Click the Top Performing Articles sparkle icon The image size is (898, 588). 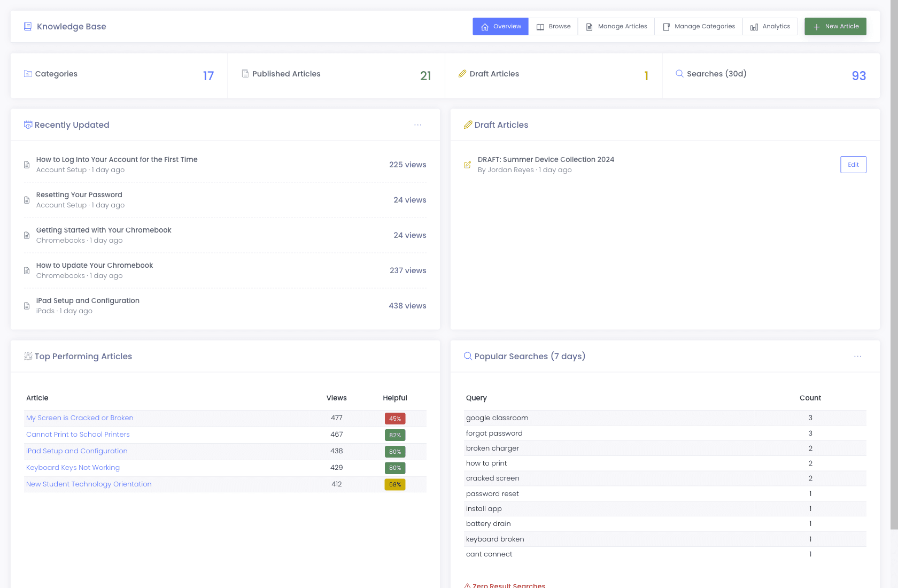28,356
